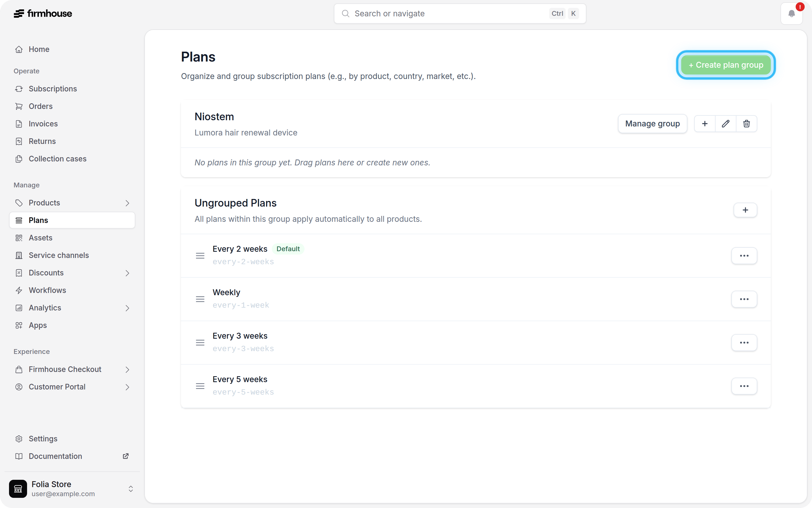The height and width of the screenshot is (508, 812).
Task: Click the Workflows lightning icon
Action: point(19,290)
